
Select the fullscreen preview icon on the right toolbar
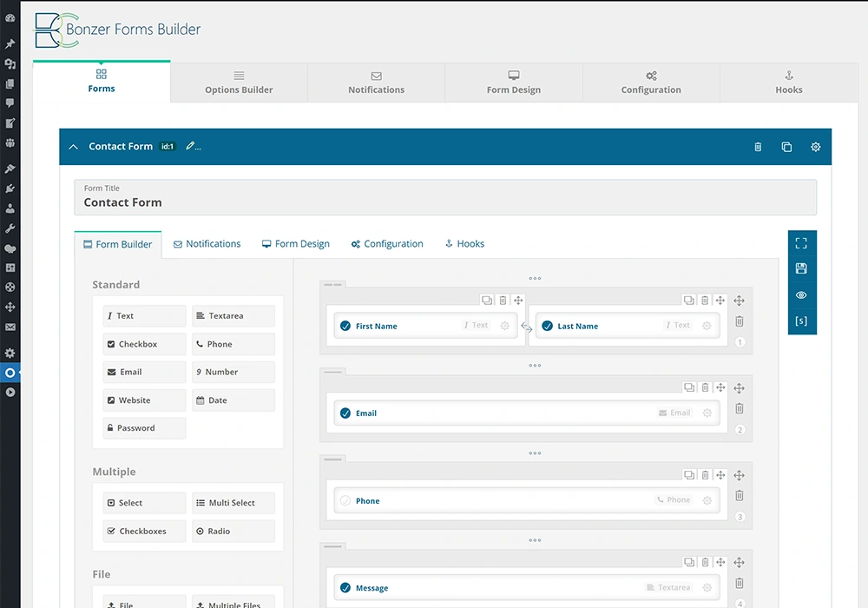[801, 243]
